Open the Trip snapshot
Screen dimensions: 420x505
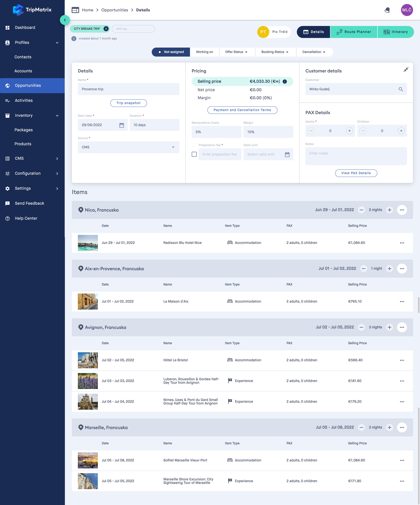pos(129,103)
